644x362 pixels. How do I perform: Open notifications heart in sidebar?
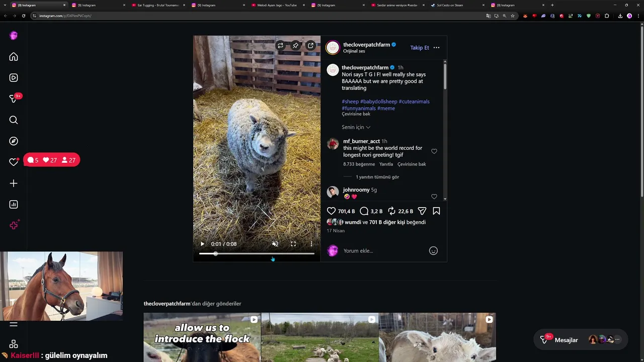(x=14, y=162)
